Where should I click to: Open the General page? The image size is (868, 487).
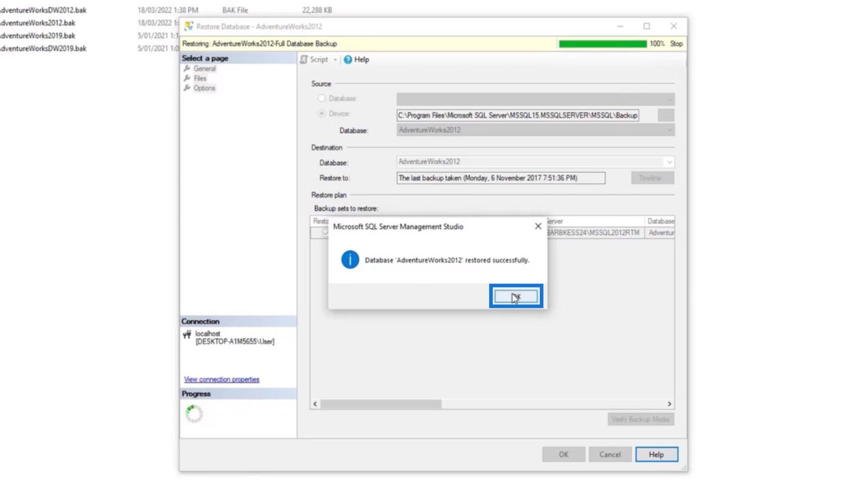tap(204, 69)
